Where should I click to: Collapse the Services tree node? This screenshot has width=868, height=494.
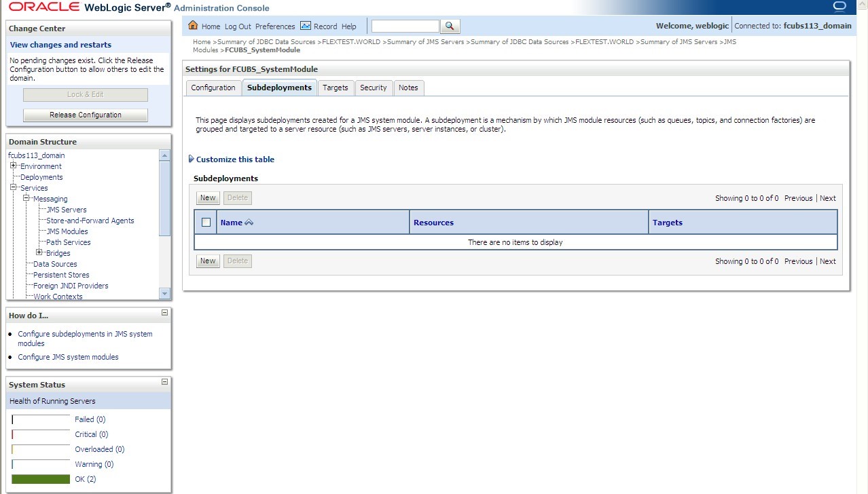pos(14,187)
